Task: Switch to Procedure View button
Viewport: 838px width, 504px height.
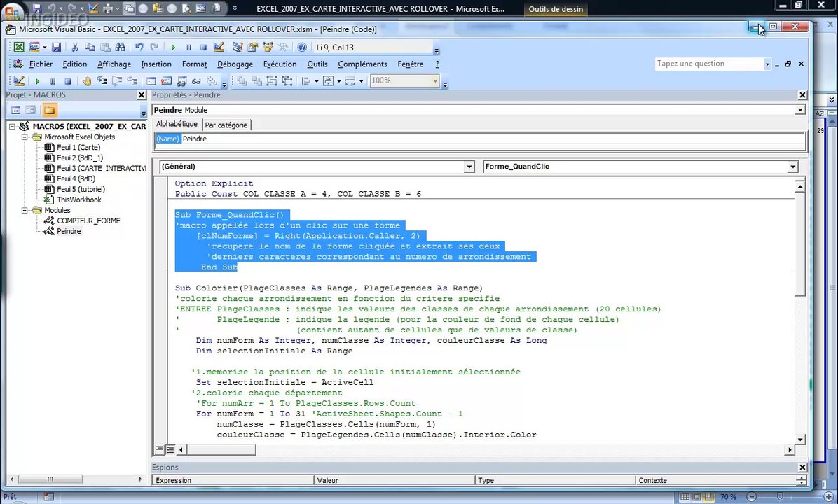Action: tap(159, 449)
